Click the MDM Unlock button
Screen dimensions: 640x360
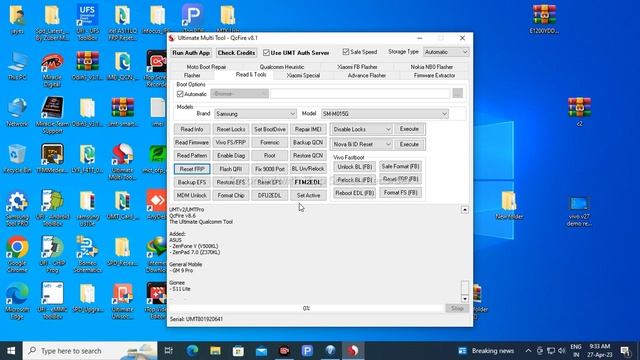coord(192,196)
